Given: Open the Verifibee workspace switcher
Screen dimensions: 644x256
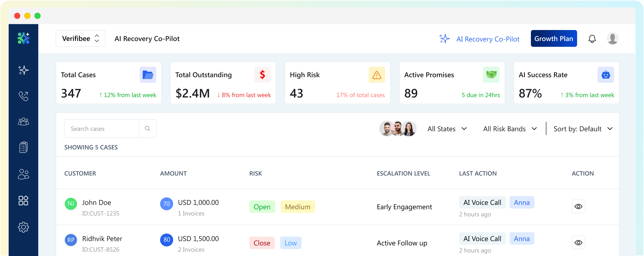Looking at the screenshot, I should pos(80,38).
